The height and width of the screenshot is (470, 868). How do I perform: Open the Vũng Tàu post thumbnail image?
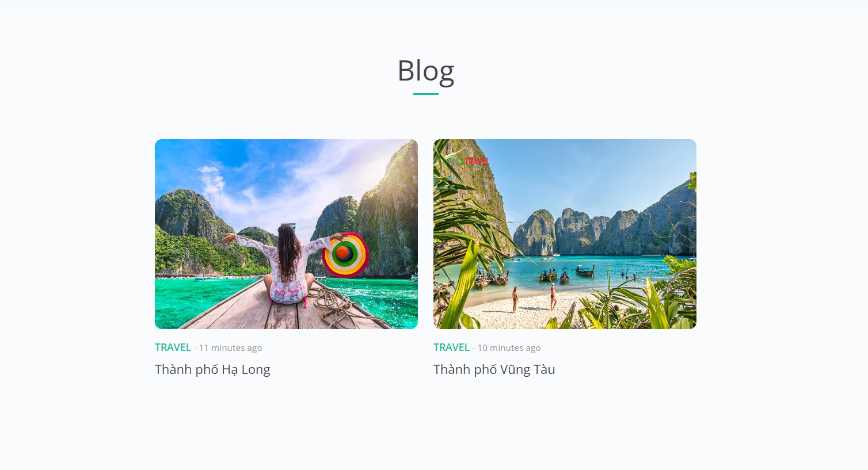tap(565, 234)
